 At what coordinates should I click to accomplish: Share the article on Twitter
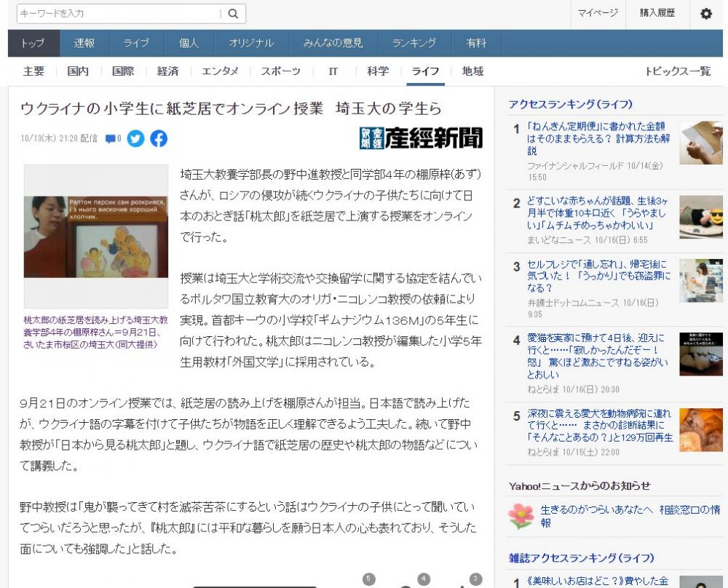(135, 138)
